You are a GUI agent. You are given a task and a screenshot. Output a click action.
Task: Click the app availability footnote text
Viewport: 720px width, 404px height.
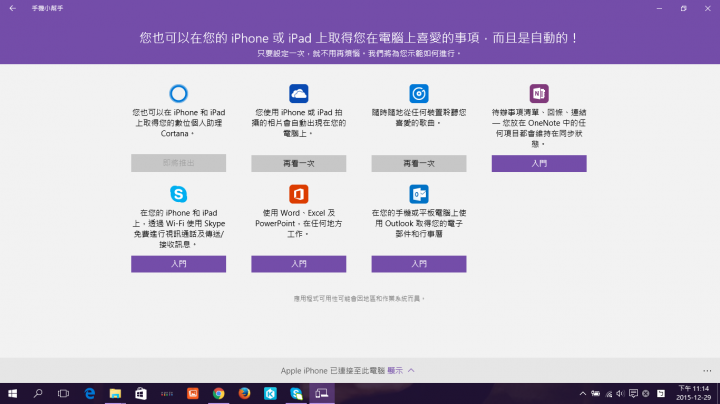(x=359, y=299)
